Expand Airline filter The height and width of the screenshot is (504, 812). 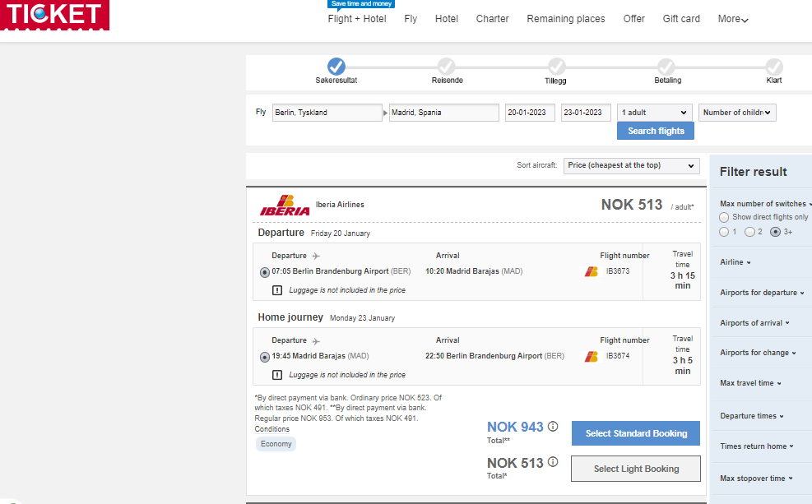735,262
